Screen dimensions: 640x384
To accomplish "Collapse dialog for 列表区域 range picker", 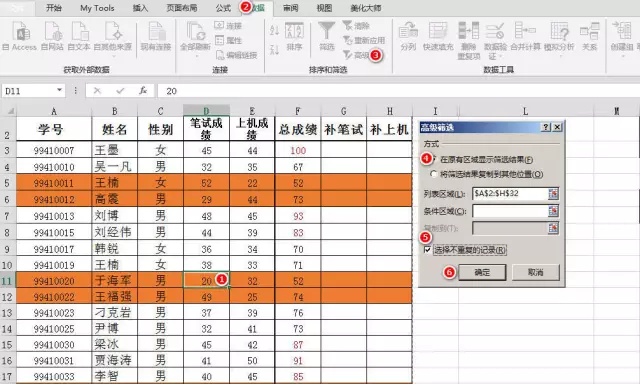I will pyautogui.click(x=553, y=194).
